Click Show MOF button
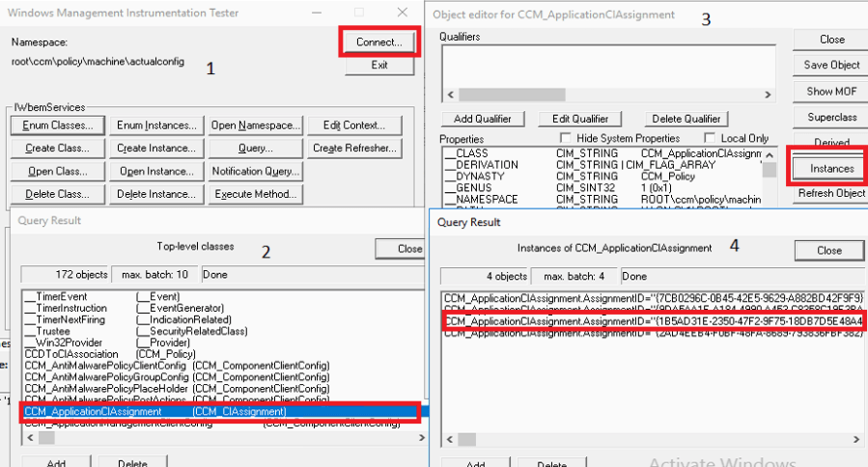 pyautogui.click(x=831, y=92)
